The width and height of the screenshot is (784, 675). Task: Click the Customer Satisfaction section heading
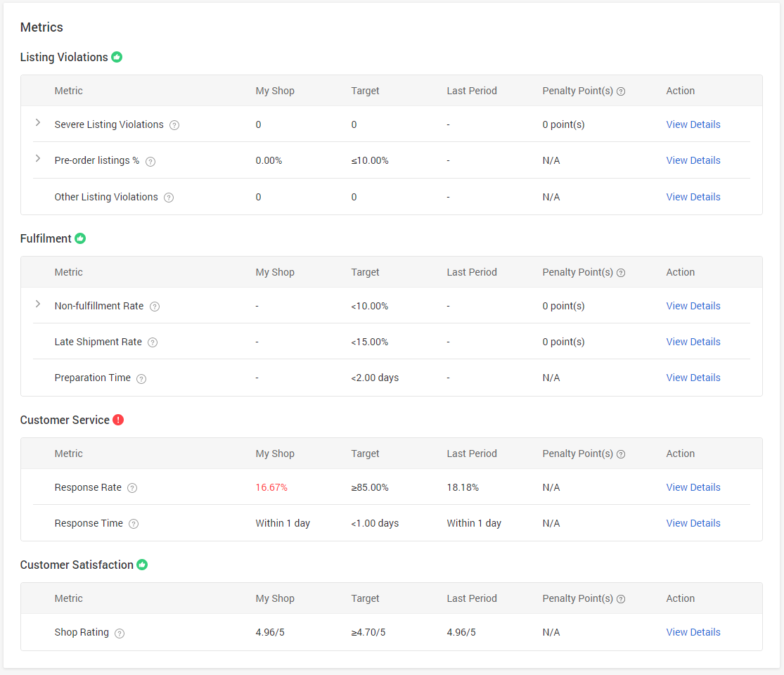[x=77, y=565]
